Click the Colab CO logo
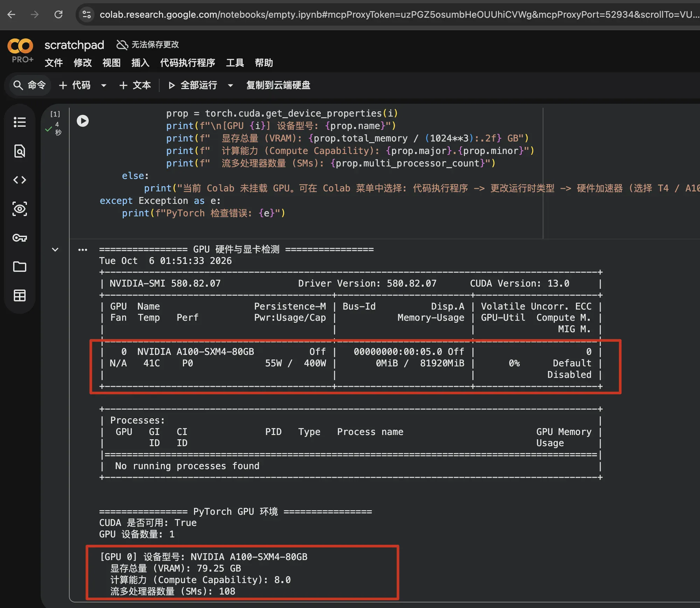Screen dimensions: 700x608 (x=20, y=46)
